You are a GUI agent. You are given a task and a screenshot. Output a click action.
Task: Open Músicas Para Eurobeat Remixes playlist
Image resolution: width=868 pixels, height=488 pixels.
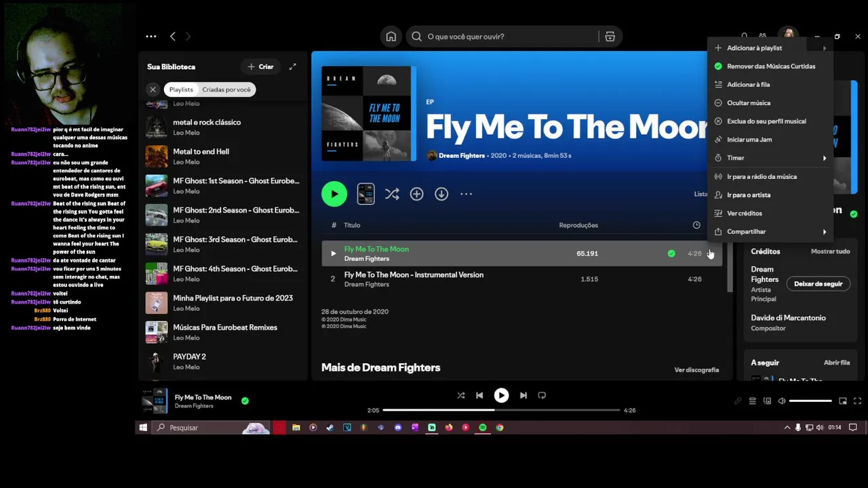[x=224, y=332]
